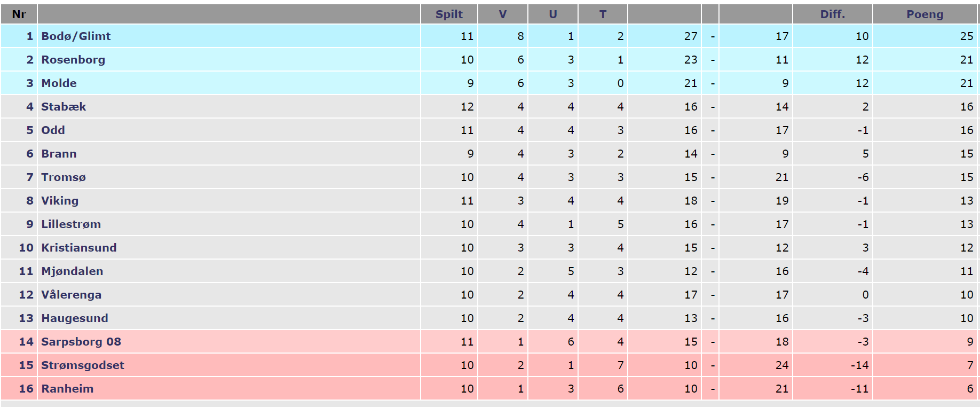Click the Sarpsborg 08 team name
The image size is (980, 407).
(x=81, y=342)
